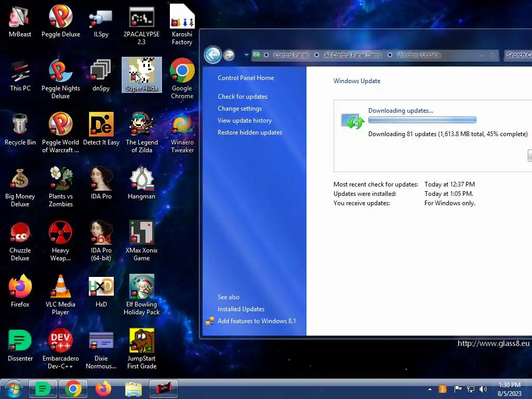Open Installed Updates link

(x=241, y=309)
